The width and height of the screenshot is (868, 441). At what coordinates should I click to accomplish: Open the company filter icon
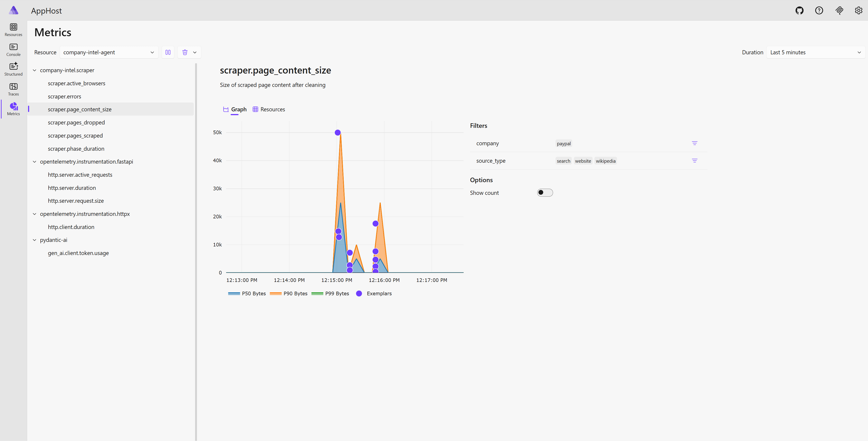click(x=694, y=143)
